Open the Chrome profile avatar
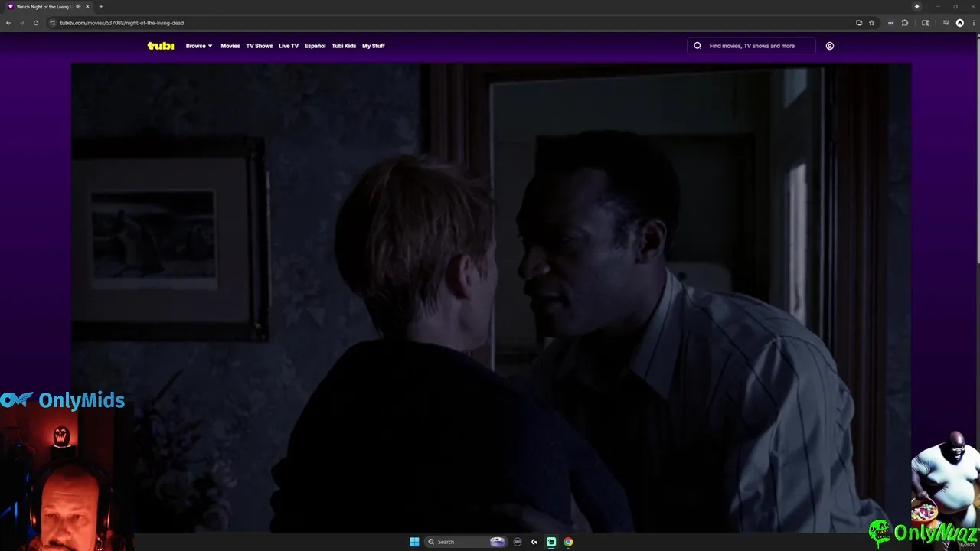 (960, 23)
